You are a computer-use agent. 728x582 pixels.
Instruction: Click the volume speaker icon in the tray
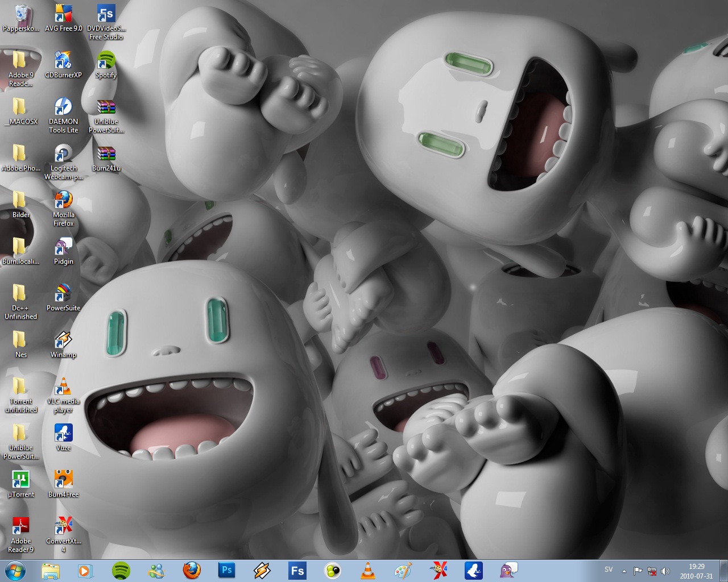(665, 571)
